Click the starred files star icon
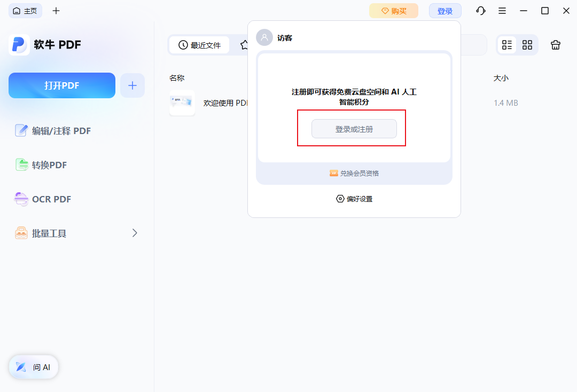 click(x=244, y=45)
